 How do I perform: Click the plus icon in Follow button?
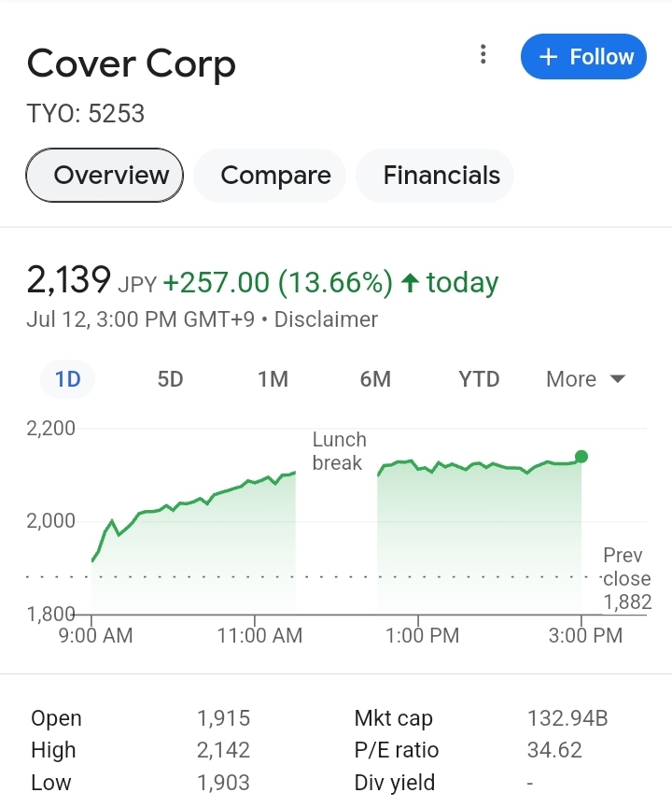pyautogui.click(x=548, y=57)
